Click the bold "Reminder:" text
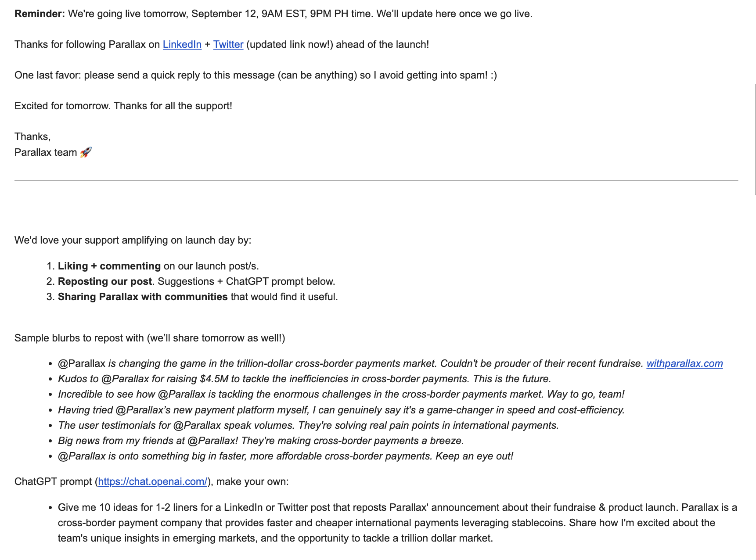This screenshot has width=756, height=560. pyautogui.click(x=40, y=14)
